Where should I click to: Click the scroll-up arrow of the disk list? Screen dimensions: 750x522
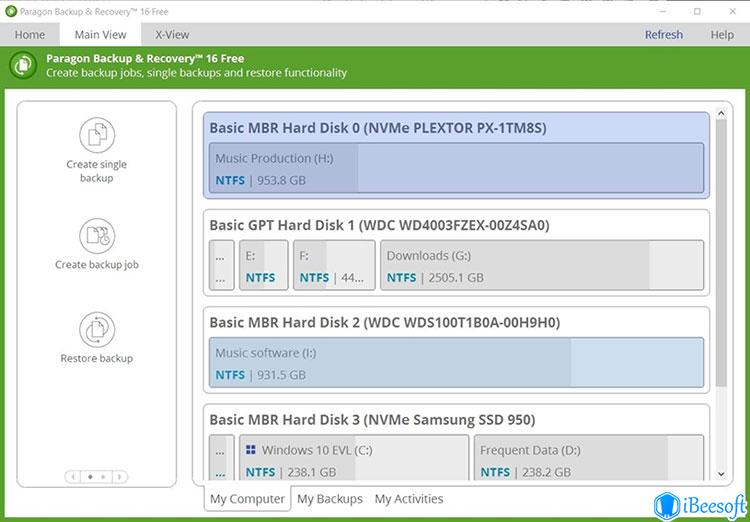721,113
